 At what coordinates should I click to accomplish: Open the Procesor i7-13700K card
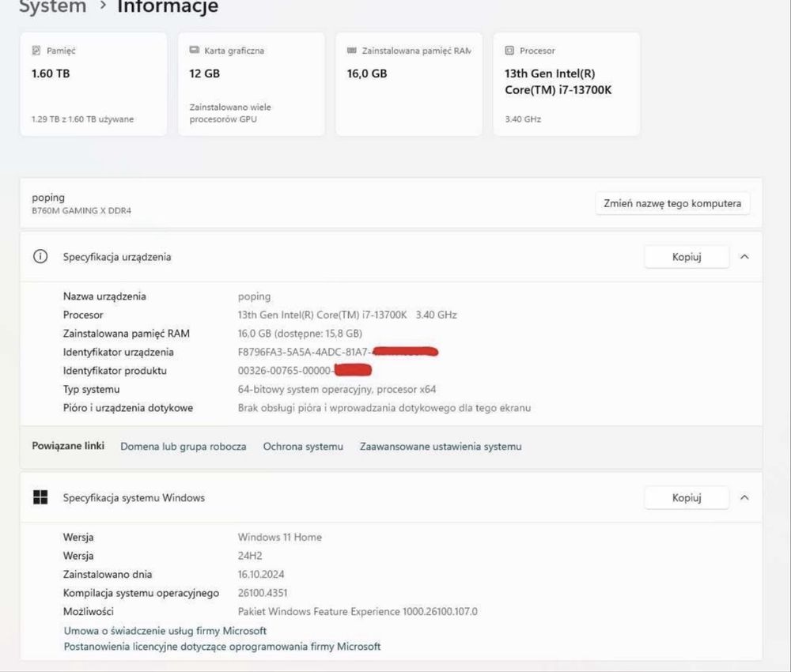point(567,84)
